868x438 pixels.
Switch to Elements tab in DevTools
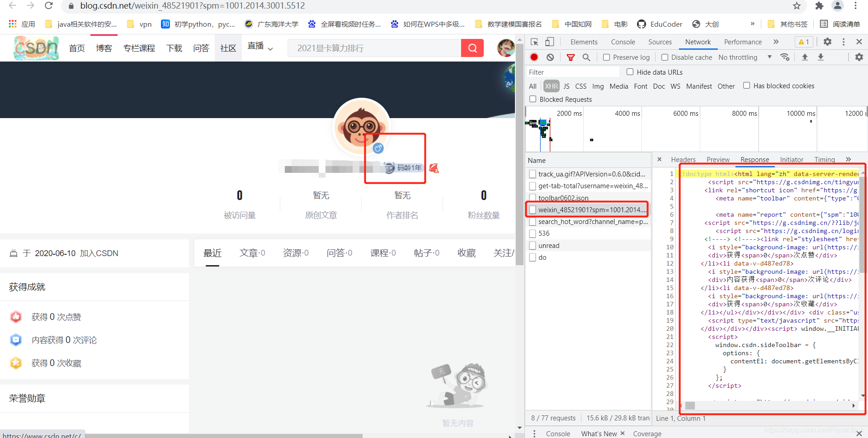pos(584,42)
